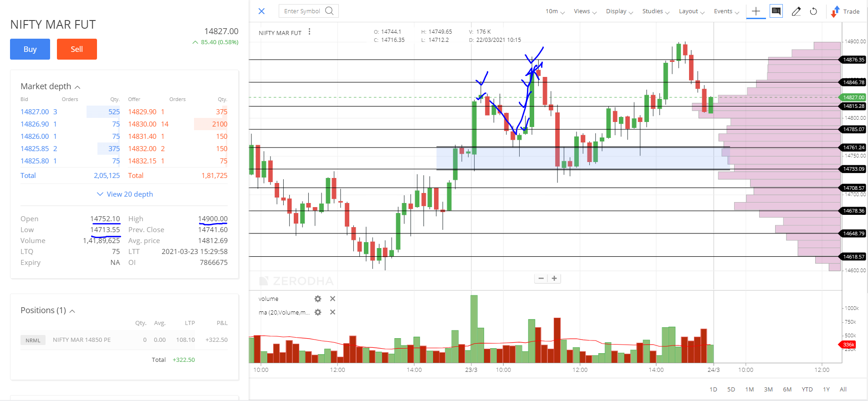868x401 pixels.
Task: Open volume study settings gear
Action: tap(318, 299)
